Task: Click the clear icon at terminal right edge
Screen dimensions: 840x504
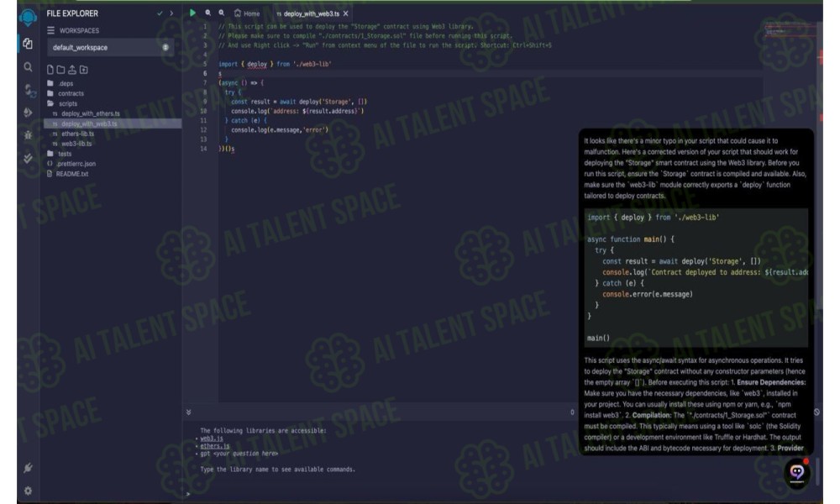Action: [816, 412]
